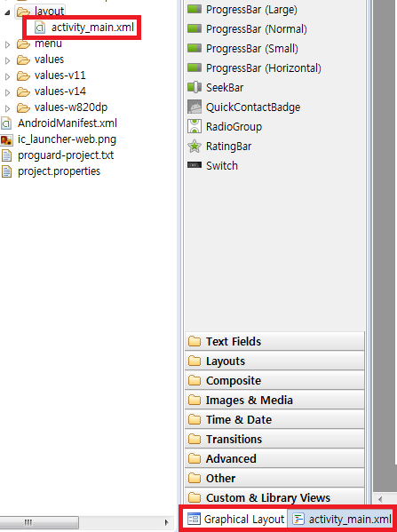Click the AndroidManifest.xml file icon
397x532 pixels.
(6, 123)
